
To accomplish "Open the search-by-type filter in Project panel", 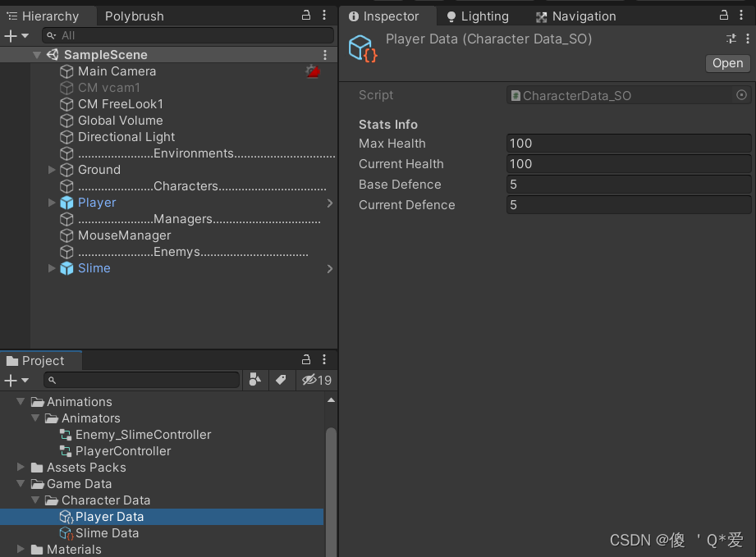I will tap(255, 380).
